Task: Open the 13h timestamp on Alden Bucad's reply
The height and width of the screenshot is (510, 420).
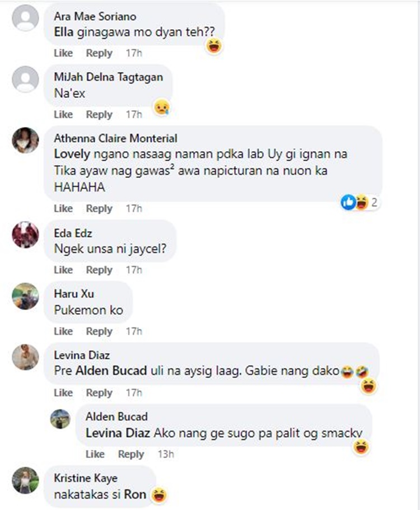Action: click(x=166, y=454)
